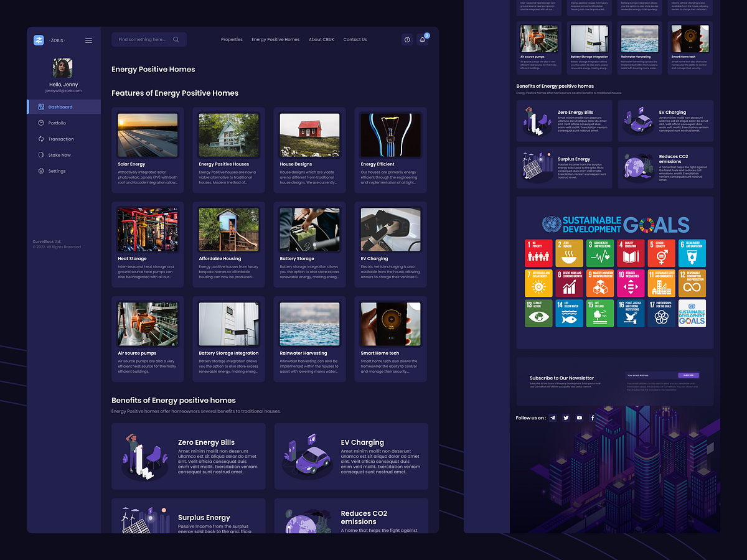
Task: Click the Telegram share icon
Action: 553,418
